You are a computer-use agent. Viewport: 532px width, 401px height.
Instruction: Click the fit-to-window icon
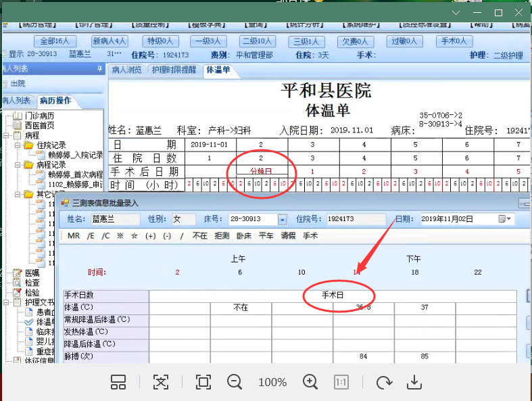coord(203,382)
